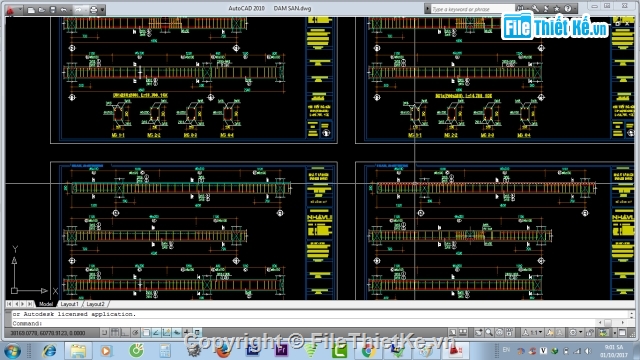Toggle Snap Mode in status bar
The image size is (640, 360).
[x=104, y=333]
